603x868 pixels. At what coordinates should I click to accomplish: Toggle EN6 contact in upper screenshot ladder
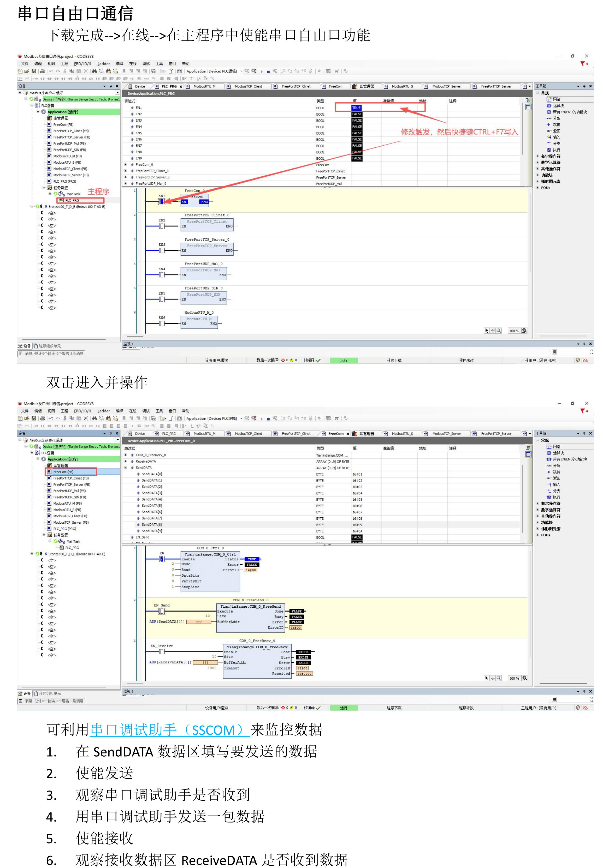pos(162,324)
